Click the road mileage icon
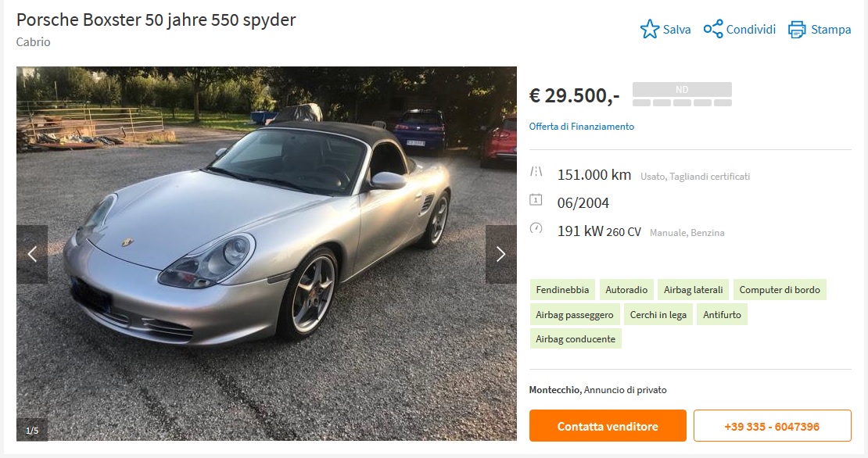Image resolution: width=868 pixels, height=458 pixels. point(536,172)
